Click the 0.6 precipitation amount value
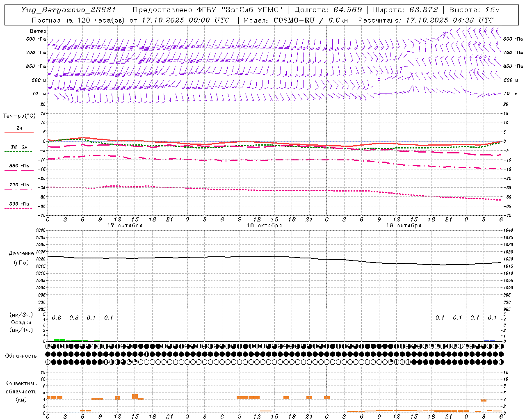 pos(57,318)
